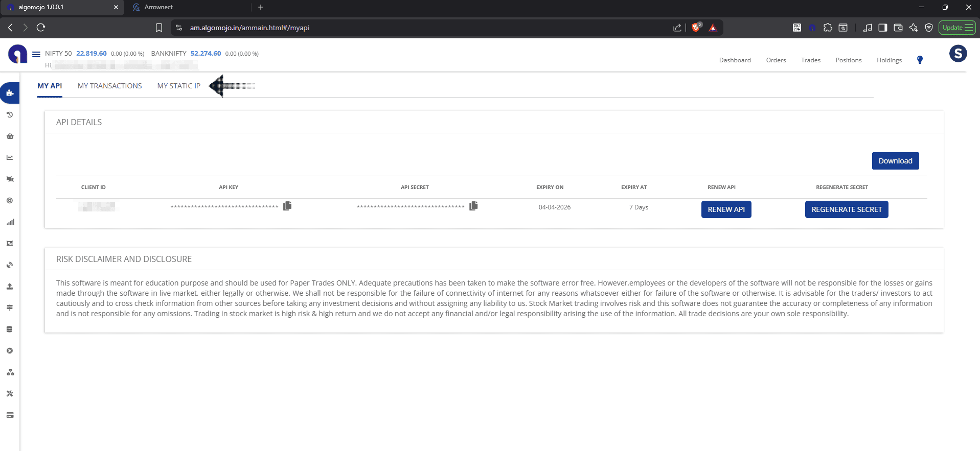The image size is (980, 451).
Task: Open the Brave Wallet icon in the toolbar
Action: click(898, 28)
